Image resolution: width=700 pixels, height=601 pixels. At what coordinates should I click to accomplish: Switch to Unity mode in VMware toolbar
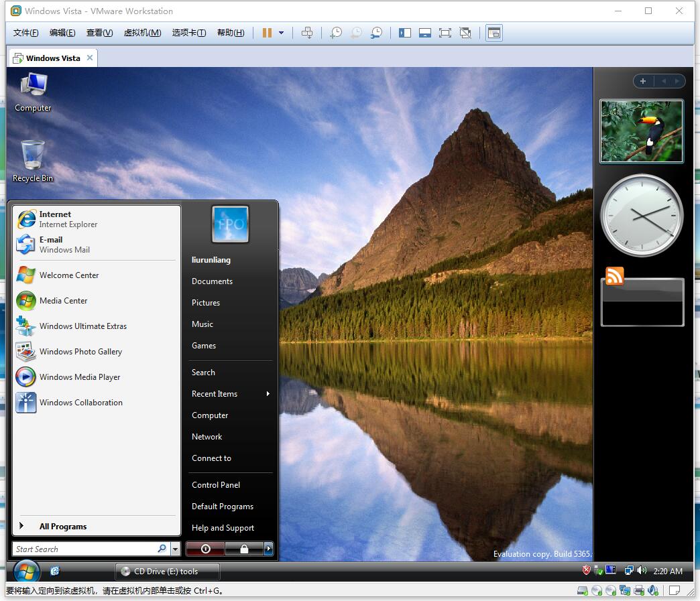coord(465,33)
